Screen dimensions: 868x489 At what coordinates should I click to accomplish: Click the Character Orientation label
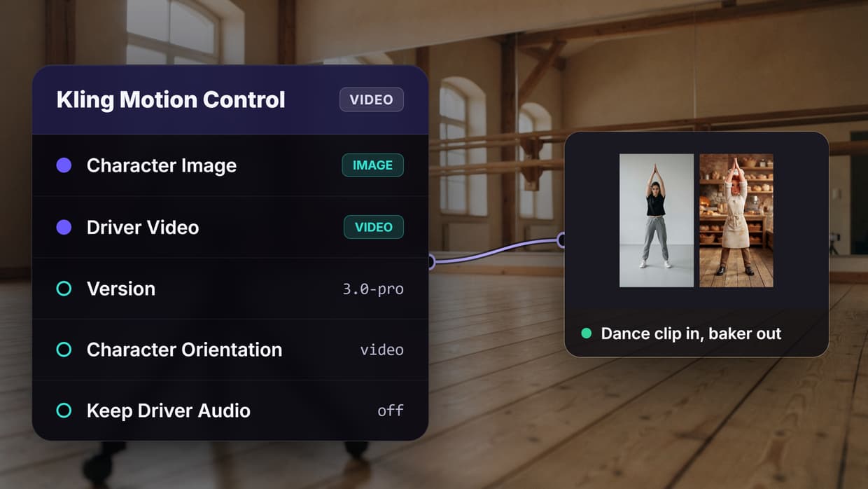point(184,350)
